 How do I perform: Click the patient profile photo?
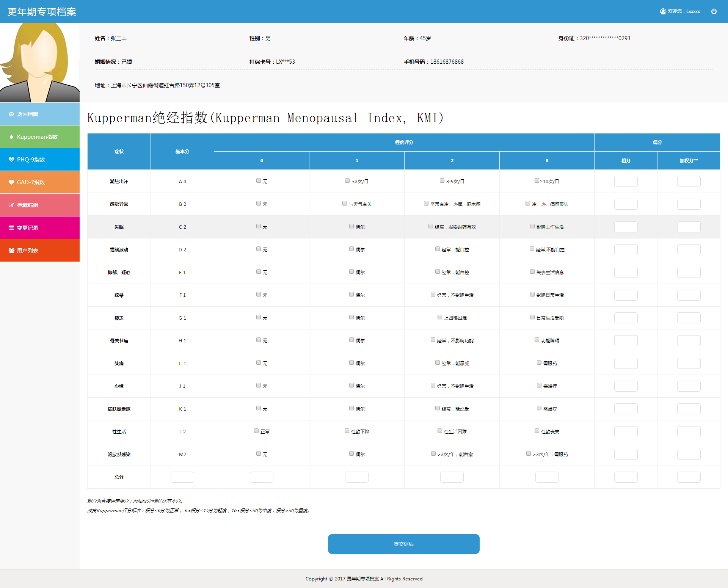(40, 63)
